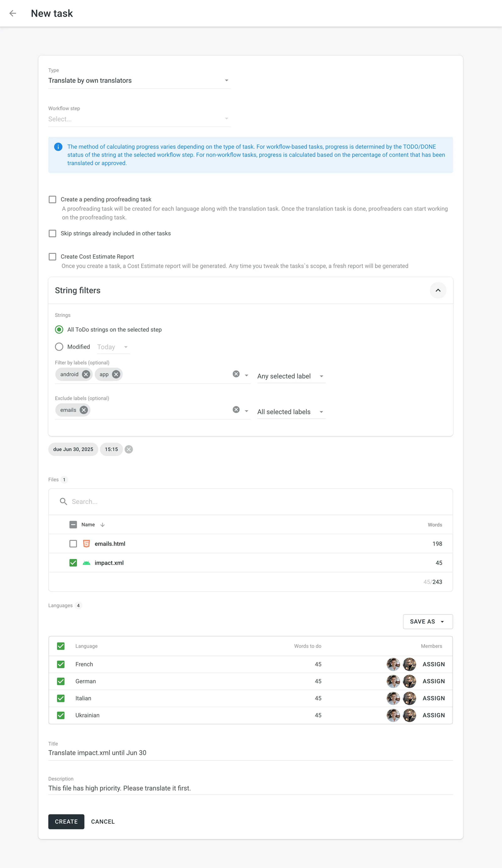Collapse the String filters panel

pyautogui.click(x=438, y=290)
